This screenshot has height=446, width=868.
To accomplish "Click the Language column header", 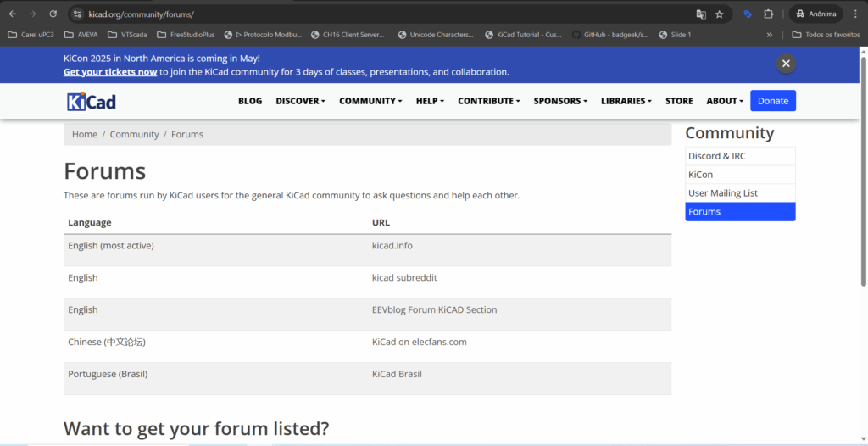I will point(90,222).
